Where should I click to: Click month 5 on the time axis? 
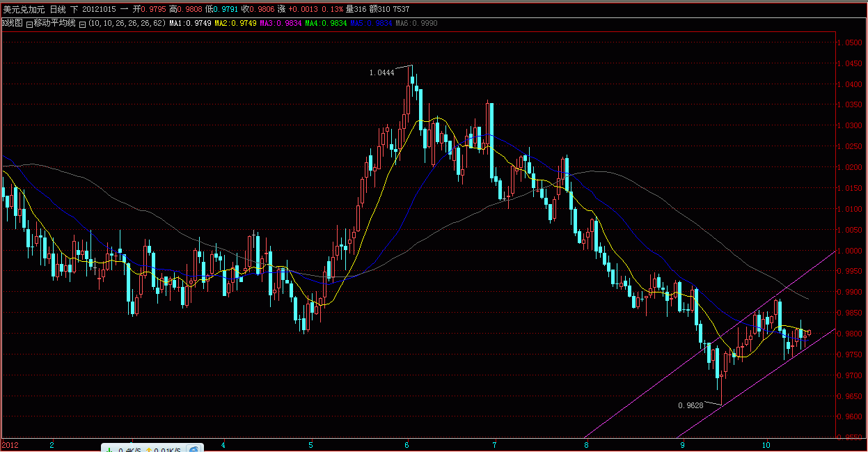[x=311, y=444]
